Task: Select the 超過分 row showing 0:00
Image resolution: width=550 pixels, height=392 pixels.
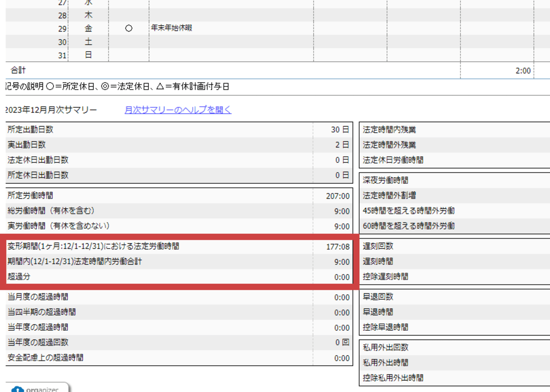Action: tap(176, 277)
